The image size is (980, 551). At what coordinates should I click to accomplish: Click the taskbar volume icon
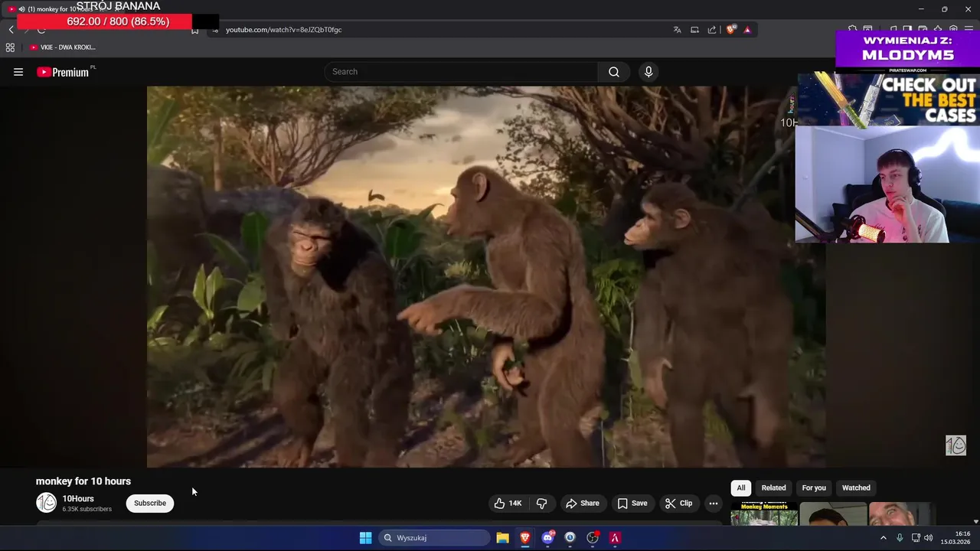tap(929, 538)
